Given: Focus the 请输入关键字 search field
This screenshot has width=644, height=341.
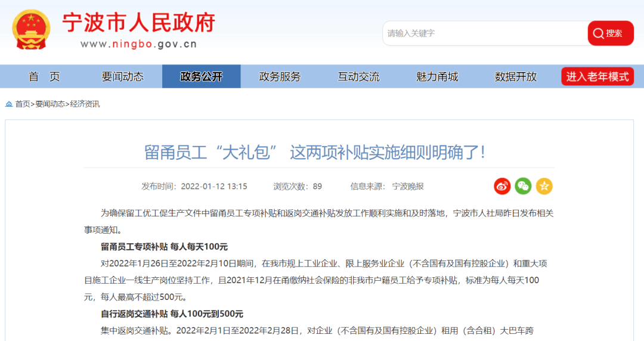Looking at the screenshot, I should click(x=485, y=33).
